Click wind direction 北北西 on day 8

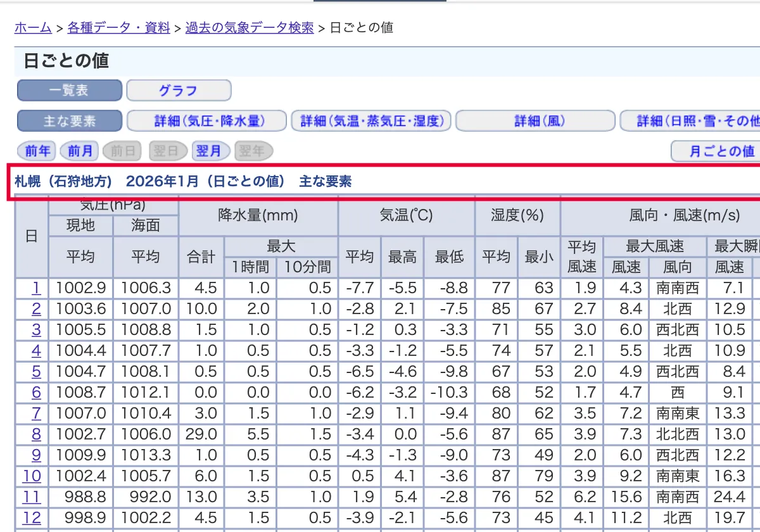[678, 434]
